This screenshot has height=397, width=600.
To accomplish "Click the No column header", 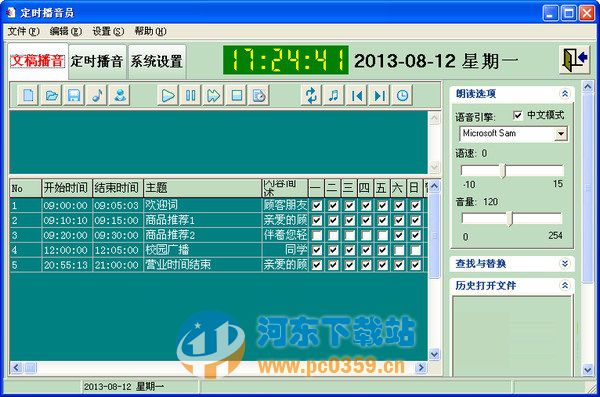I will coord(25,188).
